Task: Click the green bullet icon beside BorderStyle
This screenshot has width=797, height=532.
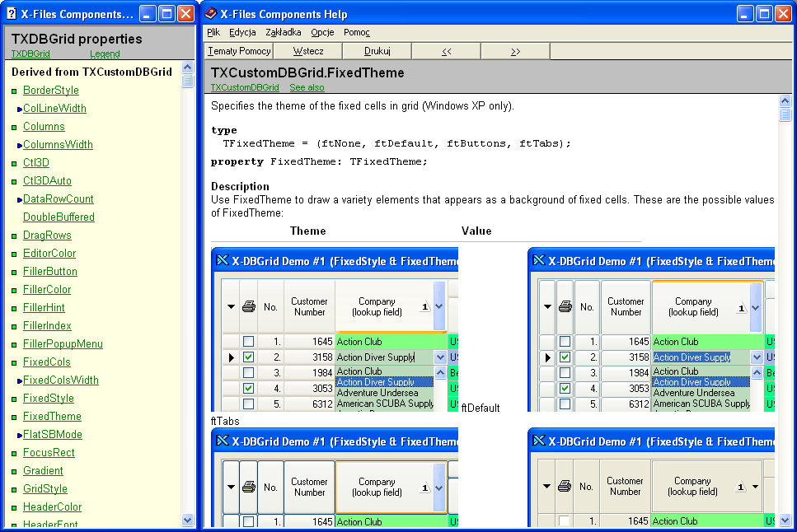Action: [14, 91]
